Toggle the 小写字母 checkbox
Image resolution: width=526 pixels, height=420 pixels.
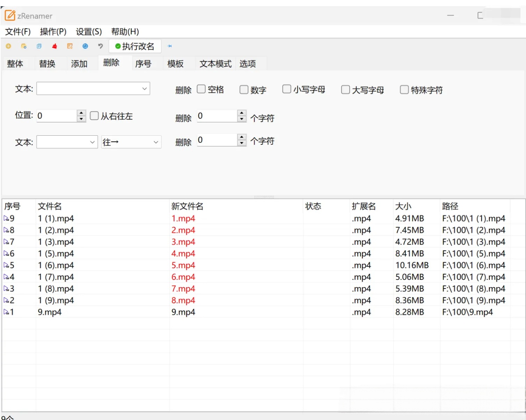(x=287, y=89)
